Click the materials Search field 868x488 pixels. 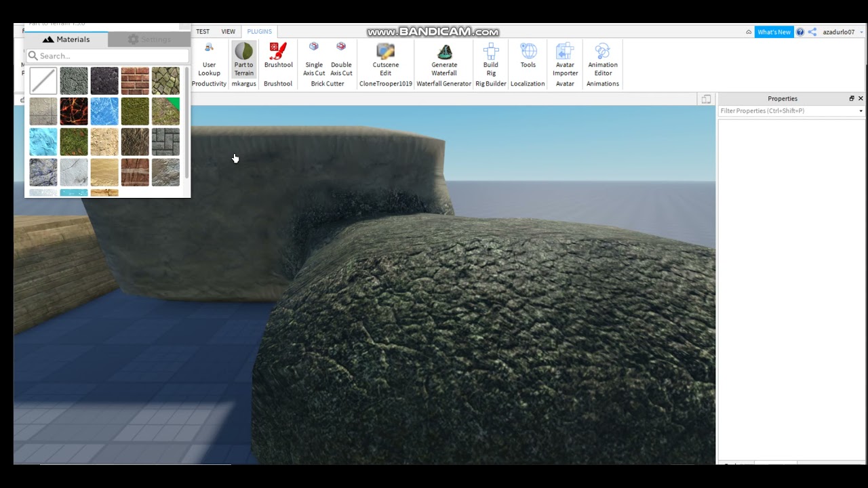pos(107,56)
